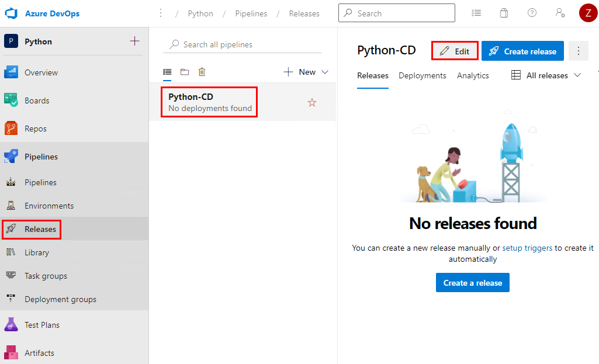Go to Pipelines breadcrumb
Image resolution: width=599 pixels, height=364 pixels.
click(x=251, y=13)
